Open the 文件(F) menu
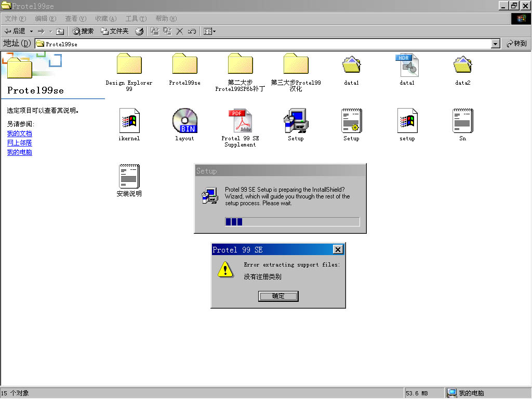This screenshot has width=532, height=399. coord(16,19)
